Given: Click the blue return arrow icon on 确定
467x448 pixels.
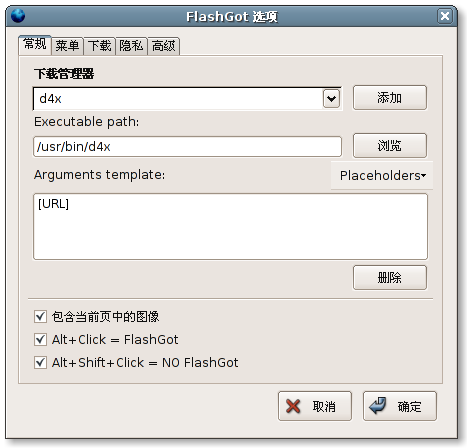Looking at the screenshot, I should tap(378, 406).
